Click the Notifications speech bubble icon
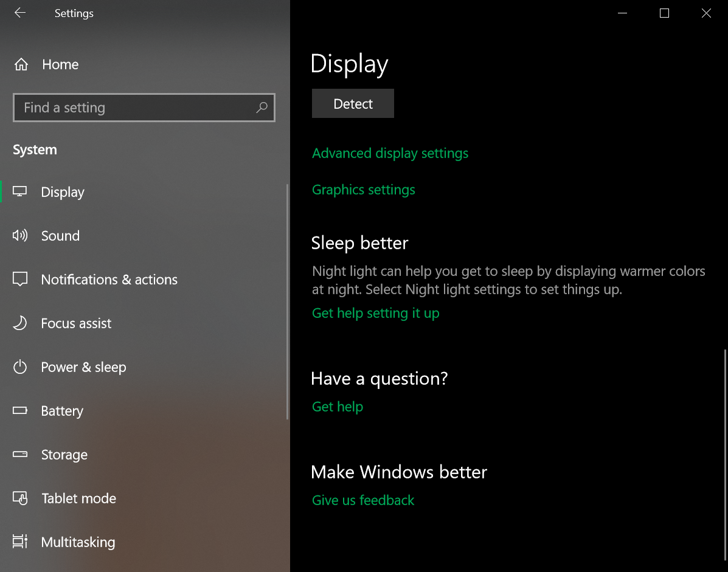The height and width of the screenshot is (572, 728). 20,279
